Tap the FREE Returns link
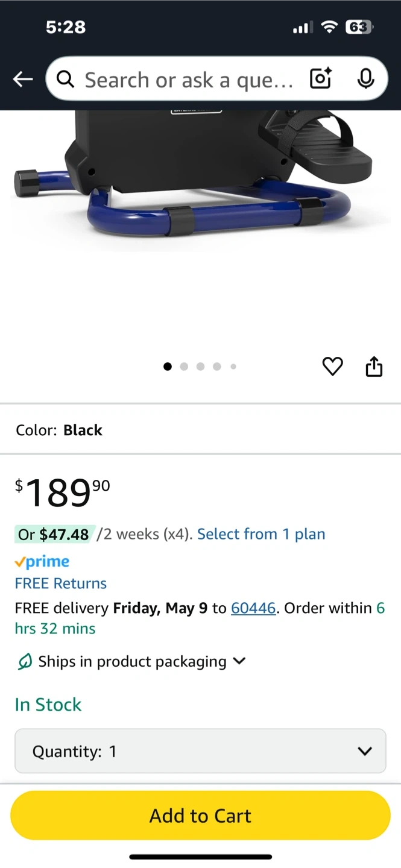Image resolution: width=401 pixels, height=868 pixels. tap(61, 583)
